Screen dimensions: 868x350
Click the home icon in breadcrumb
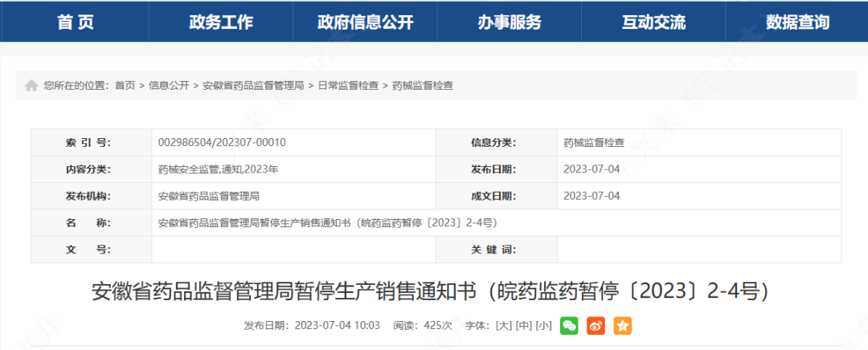31,86
